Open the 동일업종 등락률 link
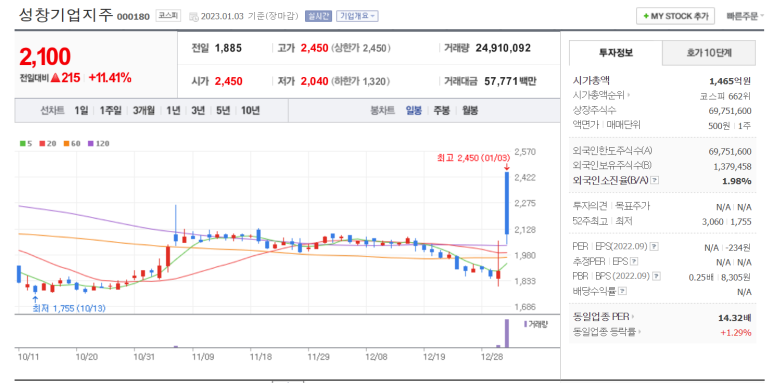The image size is (773, 383). (x=606, y=332)
